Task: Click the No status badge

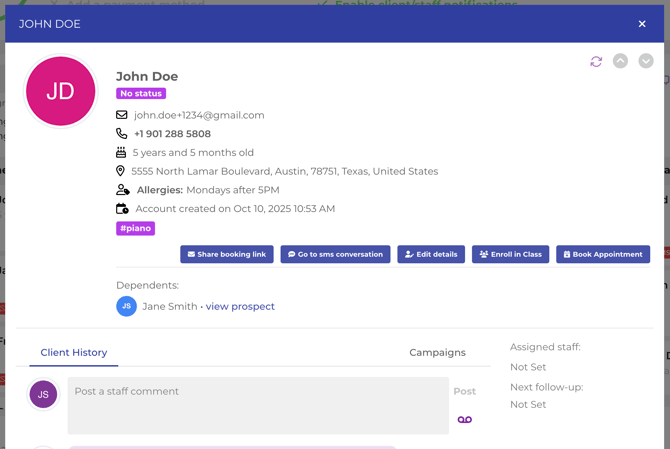Action: [x=141, y=93]
